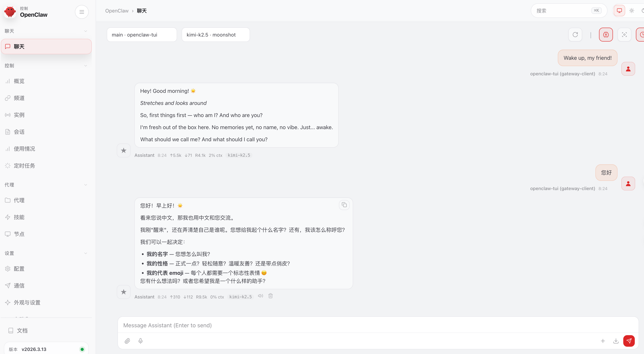
Task: Open 会话 sessions in sidebar
Action: coord(46,132)
